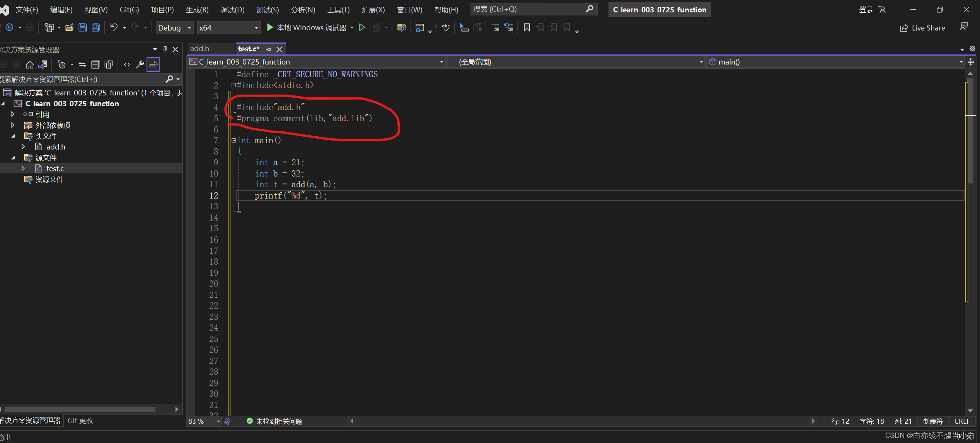Toggle the Preview Selected Items button
980x443 pixels.
[x=153, y=64]
